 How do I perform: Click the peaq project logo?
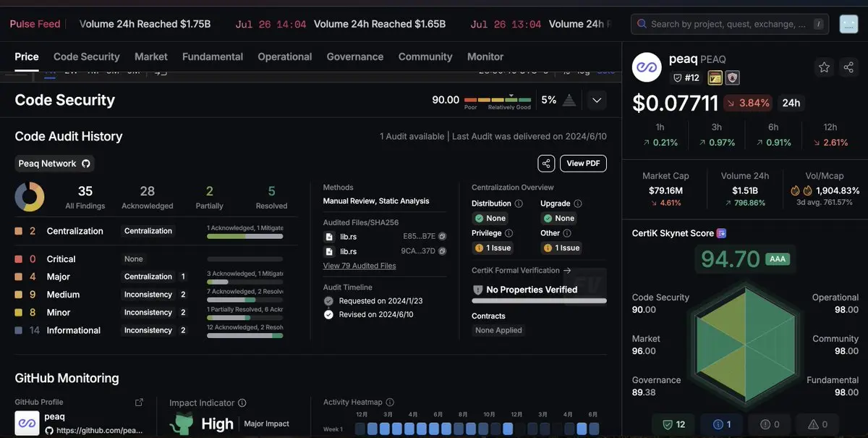point(647,67)
